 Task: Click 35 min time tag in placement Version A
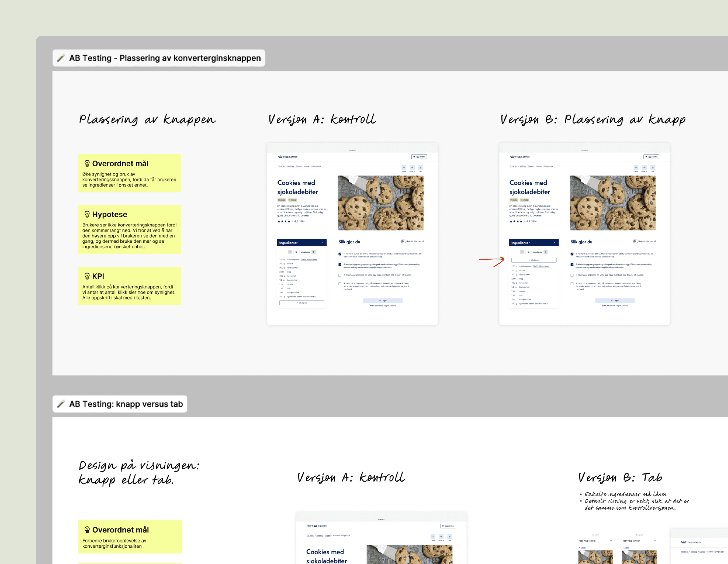pos(292,200)
